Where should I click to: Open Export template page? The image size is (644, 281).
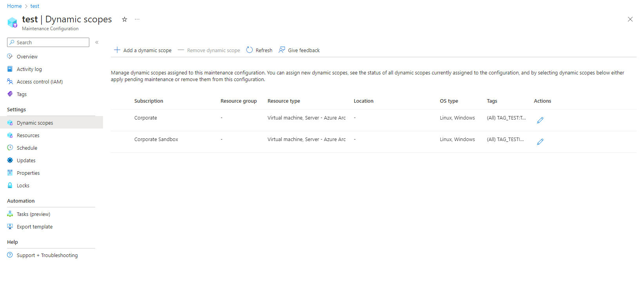pyautogui.click(x=34, y=227)
